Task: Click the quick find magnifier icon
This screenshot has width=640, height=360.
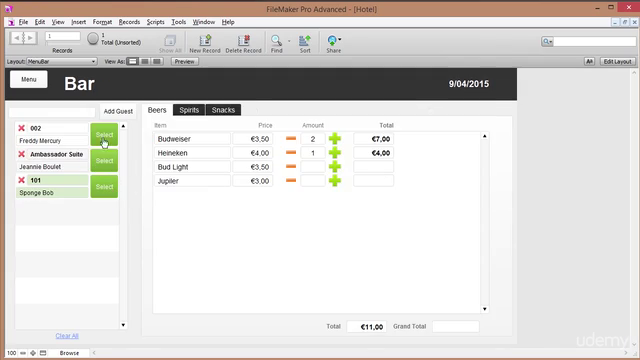Action: [547, 41]
